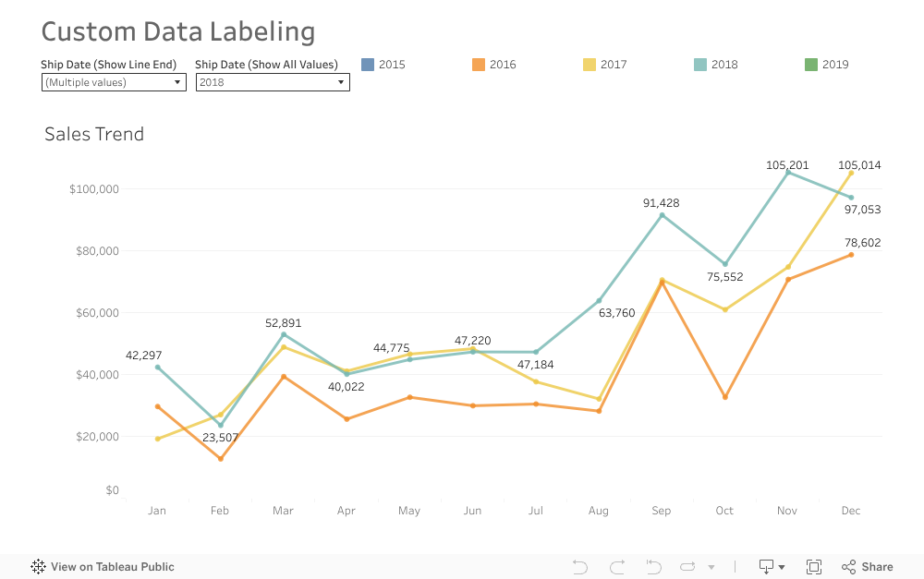Click the Replay animation icon

tap(688, 567)
